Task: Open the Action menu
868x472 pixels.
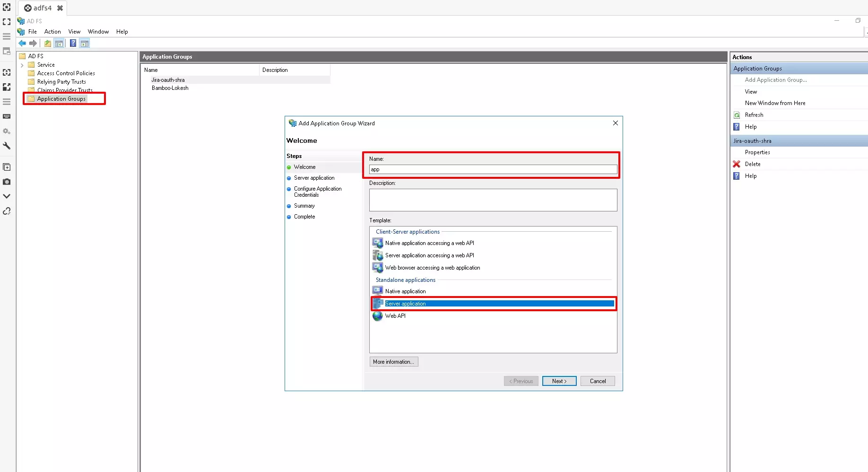Action: click(x=52, y=32)
